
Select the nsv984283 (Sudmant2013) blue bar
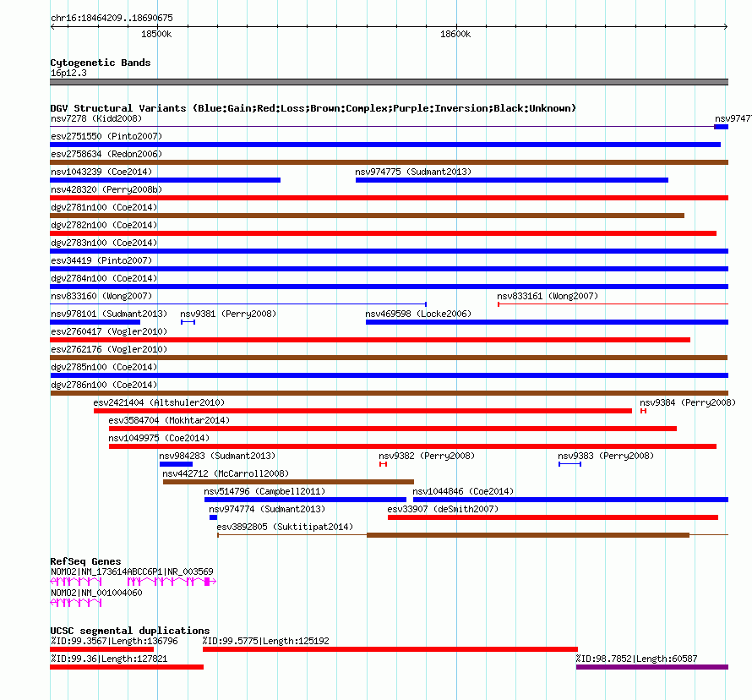point(176,464)
